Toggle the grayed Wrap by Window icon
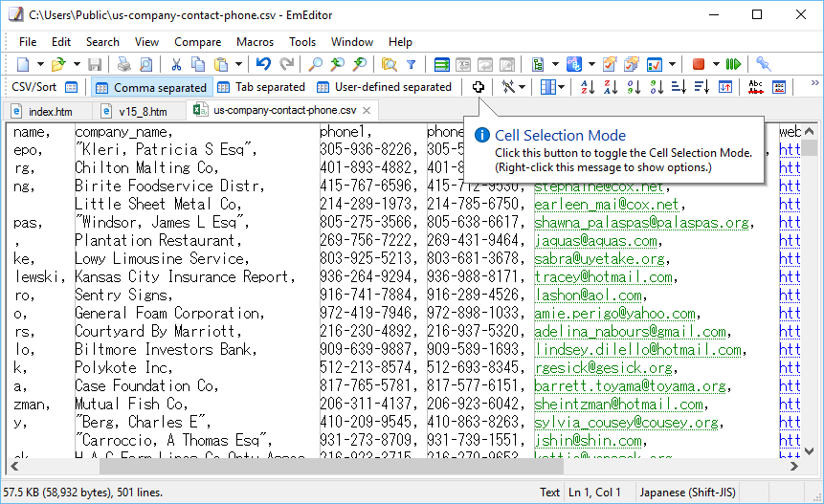The width and height of the screenshot is (824, 504). [x=485, y=65]
